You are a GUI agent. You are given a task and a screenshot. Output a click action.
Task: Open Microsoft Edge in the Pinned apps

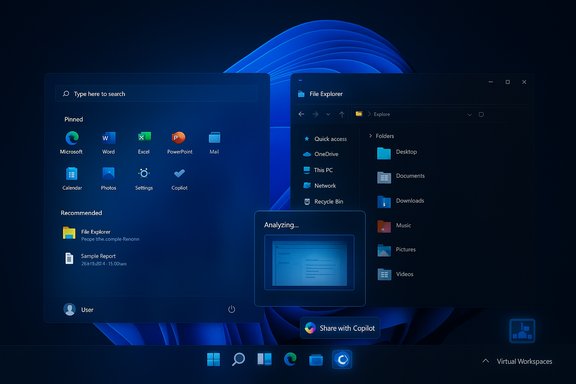72,143
